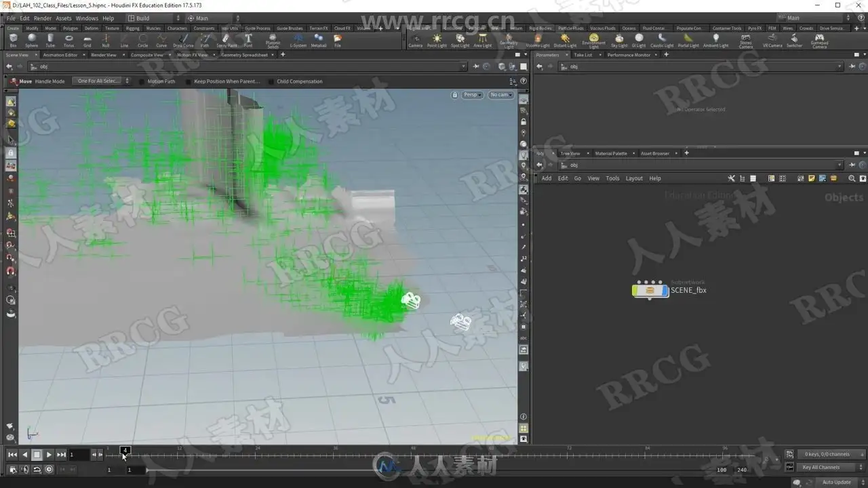Image resolution: width=868 pixels, height=488 pixels.
Task: Open One For All Selected dropdown
Action: [x=102, y=81]
